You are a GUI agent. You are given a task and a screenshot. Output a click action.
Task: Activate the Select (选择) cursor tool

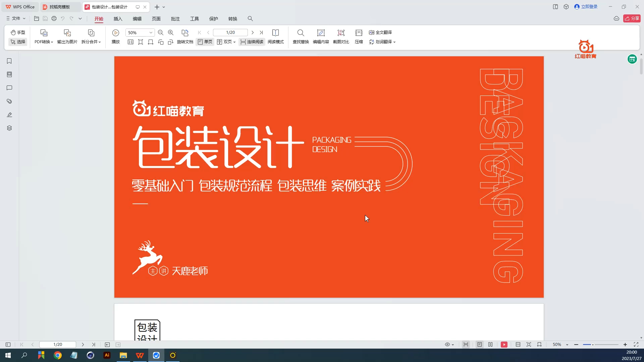tap(18, 42)
